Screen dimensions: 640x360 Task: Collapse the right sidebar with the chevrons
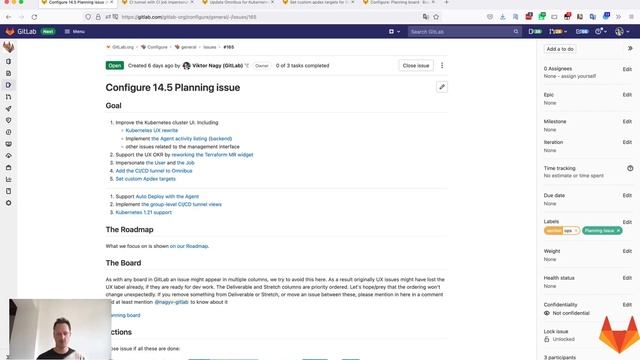pos(630,48)
